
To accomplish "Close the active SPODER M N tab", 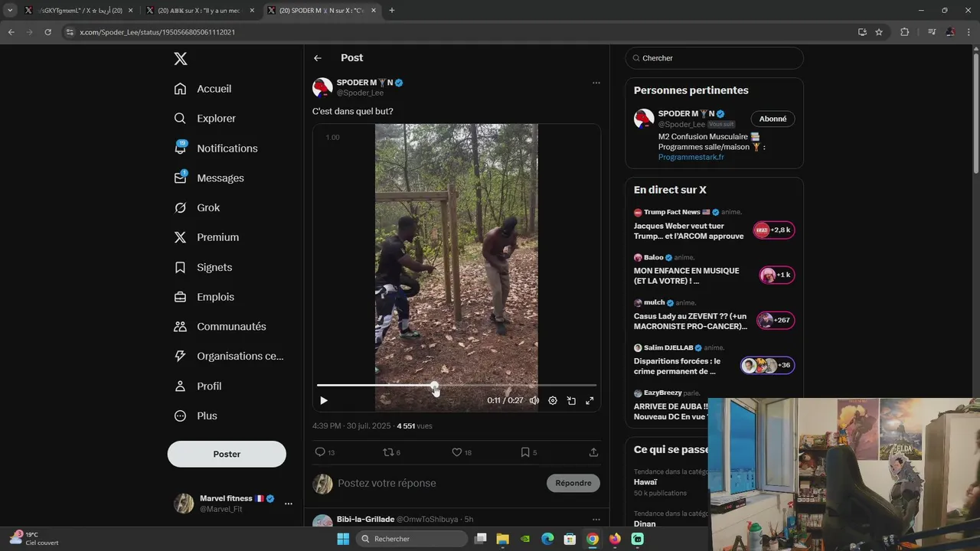I will point(374,11).
